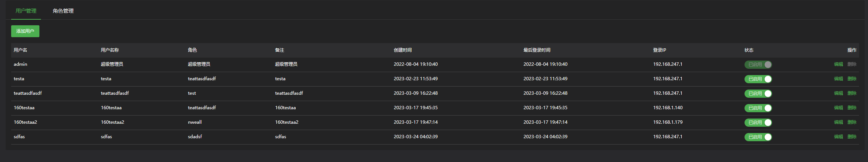Edit the admin user
868x162 pixels.
[838, 64]
